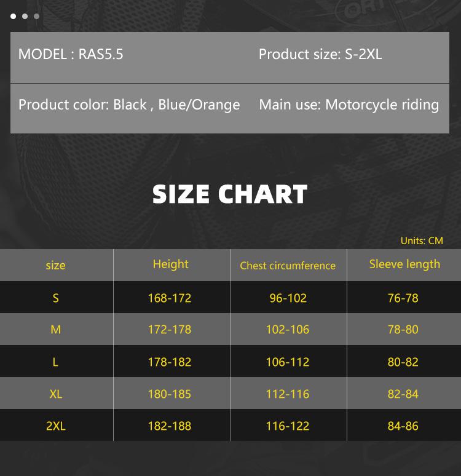Click the Sleeve length column header
Image resolution: width=461 pixels, height=476 pixels.
coord(404,264)
